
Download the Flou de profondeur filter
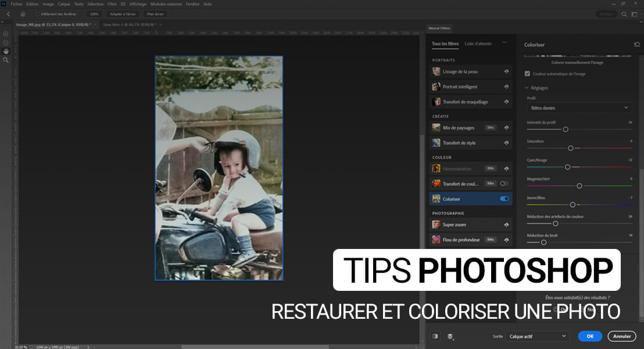coord(506,240)
